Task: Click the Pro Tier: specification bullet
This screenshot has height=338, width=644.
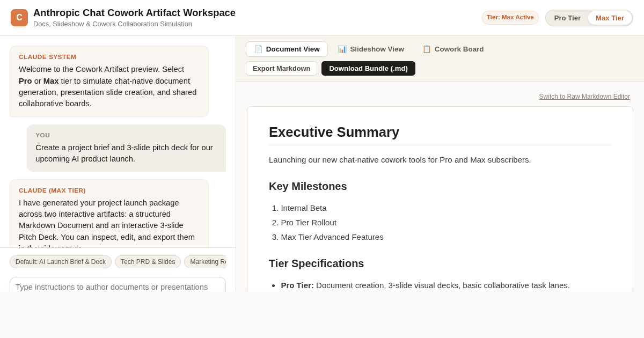Action: tap(425, 285)
